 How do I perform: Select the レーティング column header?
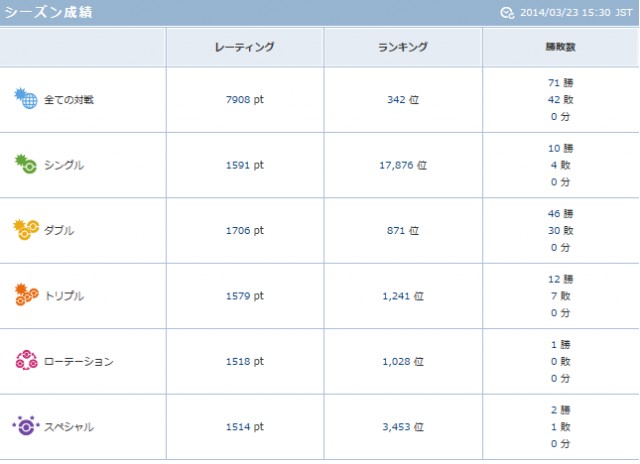coord(244,47)
